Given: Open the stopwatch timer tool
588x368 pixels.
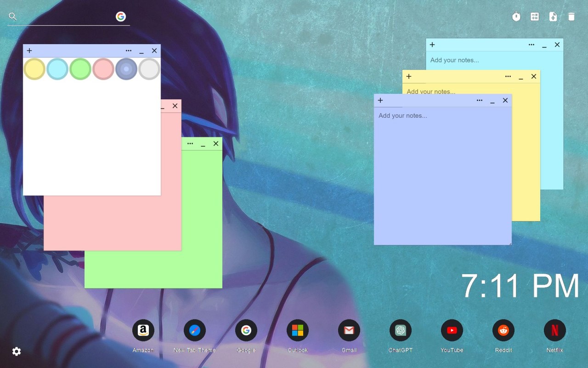Looking at the screenshot, I should (516, 17).
